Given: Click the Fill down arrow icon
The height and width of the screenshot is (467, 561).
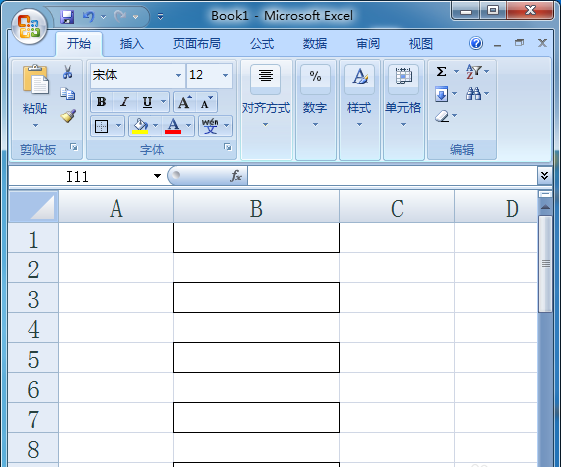Looking at the screenshot, I should [x=442, y=94].
